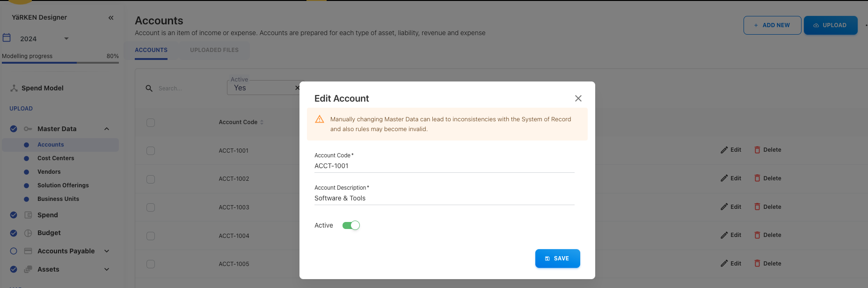
Task: Click trash Delete icon for ACCT-1002 row
Action: [x=757, y=178]
